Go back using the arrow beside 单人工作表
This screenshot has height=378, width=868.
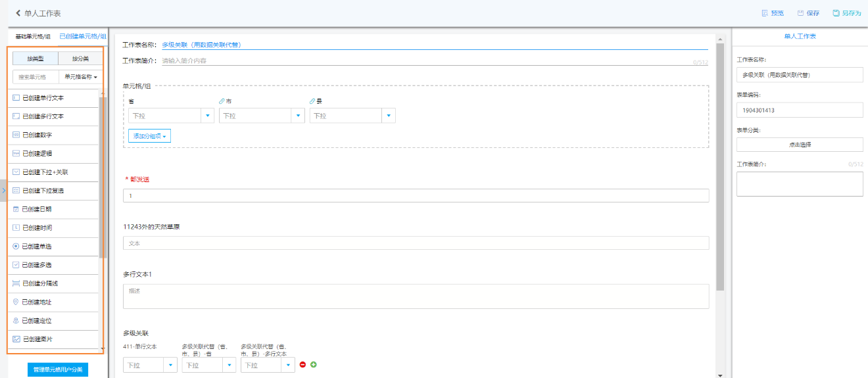click(18, 13)
